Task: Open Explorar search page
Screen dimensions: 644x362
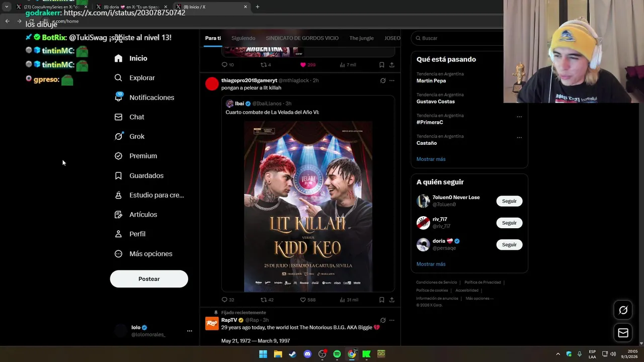Action: (134, 78)
